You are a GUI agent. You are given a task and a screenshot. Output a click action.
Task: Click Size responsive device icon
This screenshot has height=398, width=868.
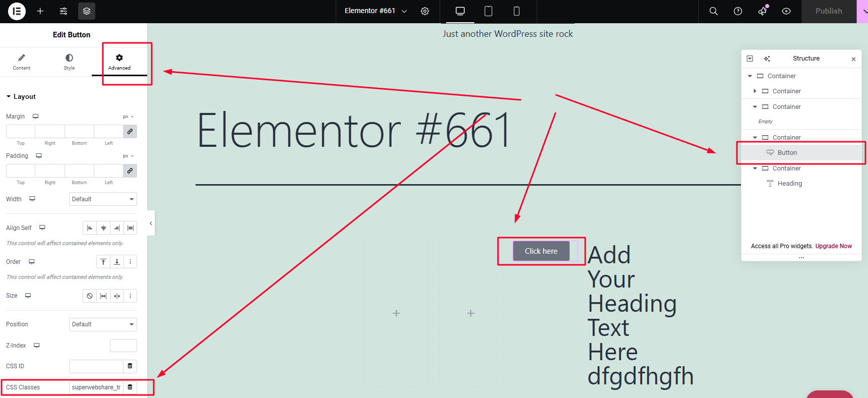[28, 295]
